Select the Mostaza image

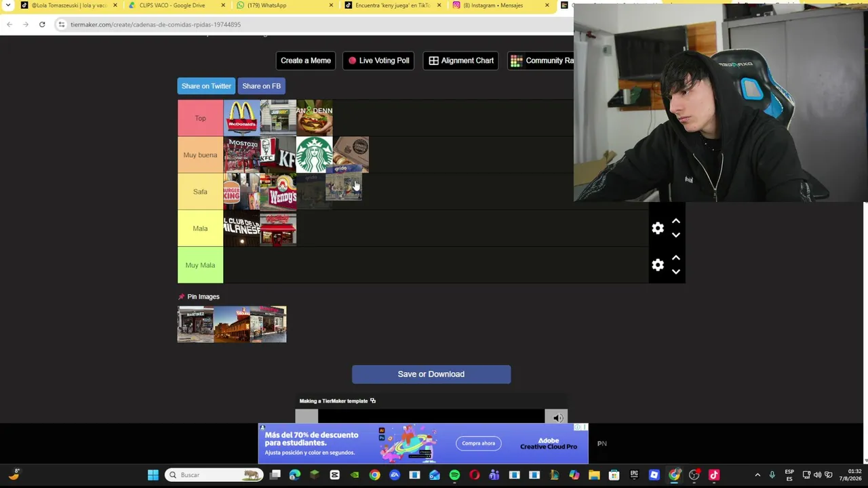[x=241, y=155]
